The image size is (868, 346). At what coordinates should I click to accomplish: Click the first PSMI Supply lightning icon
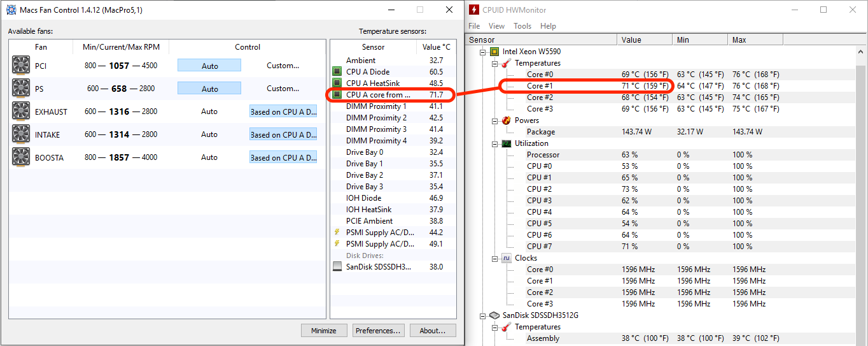coord(337,233)
